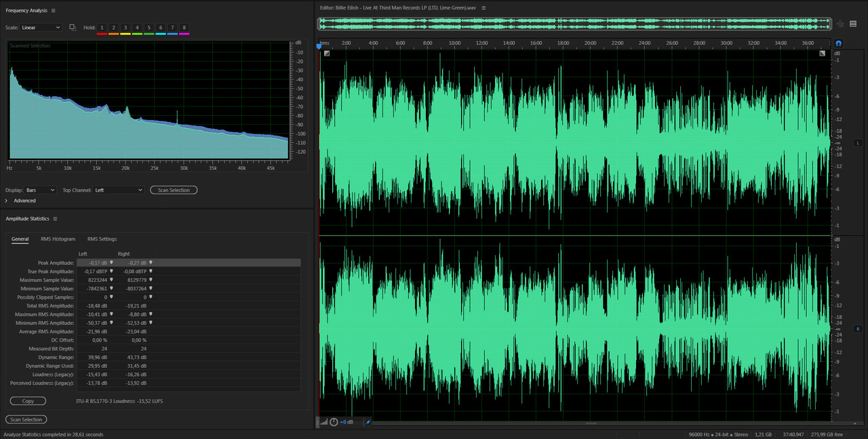The width and height of the screenshot is (868, 439).
Task: Click the ITU-R BS.1770-3 Loudness text
Action: (119, 401)
